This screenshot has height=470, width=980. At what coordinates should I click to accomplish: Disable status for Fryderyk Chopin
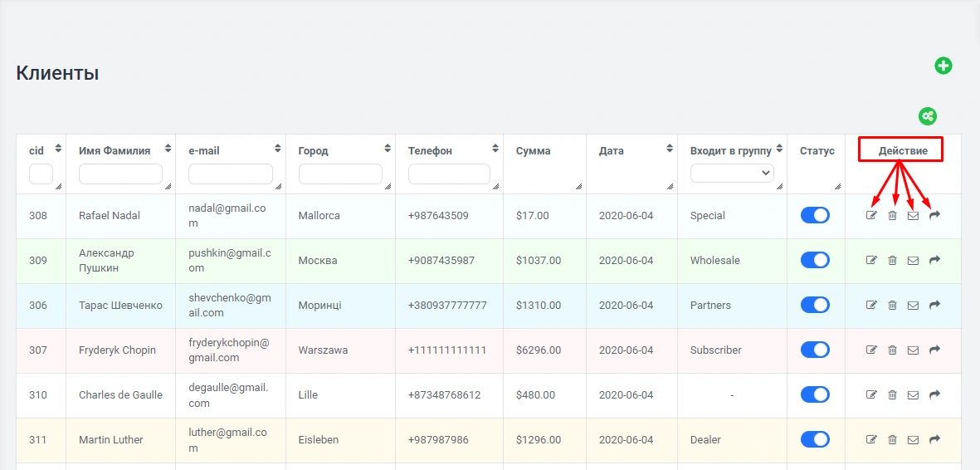click(815, 350)
